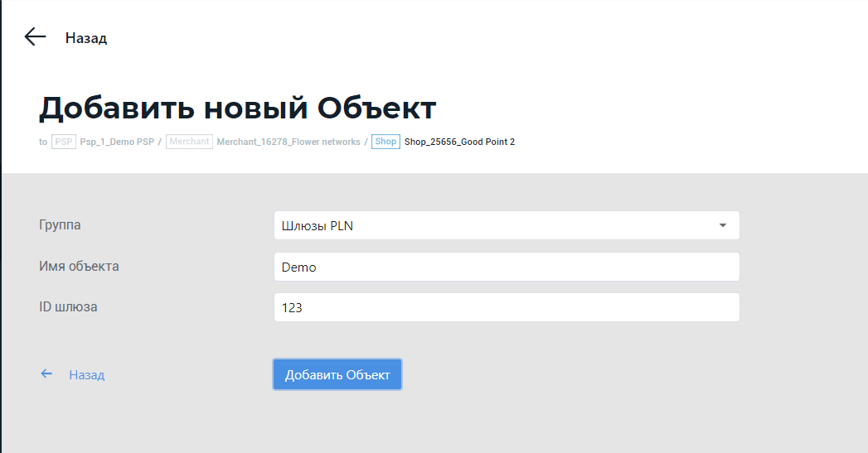Click the "to" text starting the breadcrumb
The width and height of the screenshot is (868, 453).
pyautogui.click(x=43, y=142)
